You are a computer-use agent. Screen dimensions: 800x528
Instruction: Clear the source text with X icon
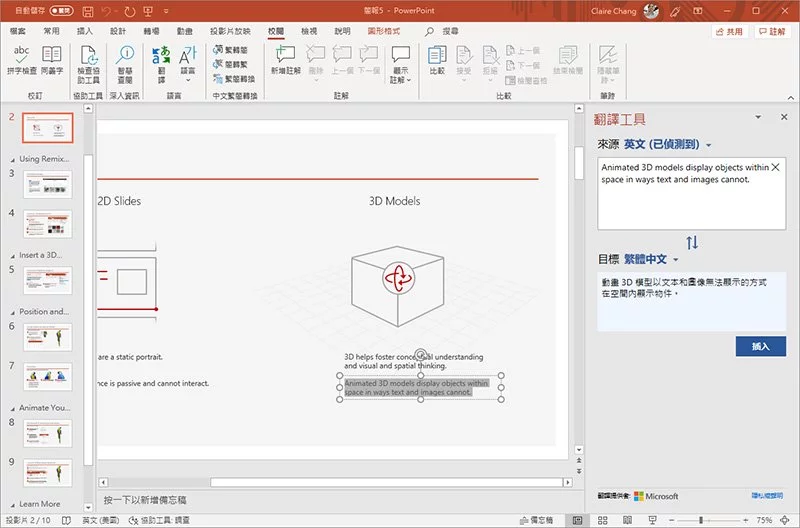[775, 167]
